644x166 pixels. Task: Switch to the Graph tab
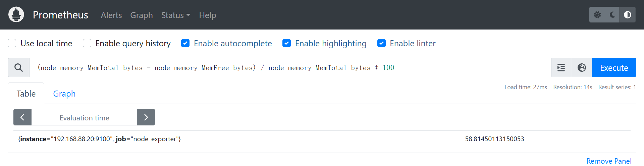tap(64, 94)
